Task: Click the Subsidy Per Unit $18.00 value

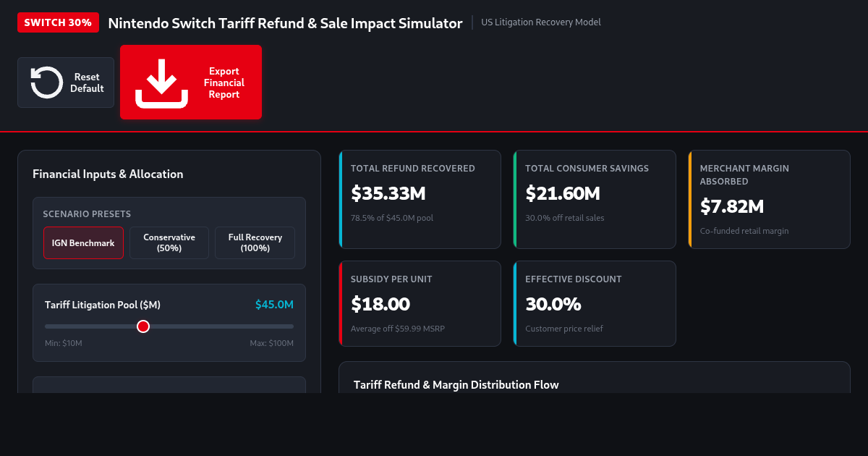Action: (x=380, y=304)
